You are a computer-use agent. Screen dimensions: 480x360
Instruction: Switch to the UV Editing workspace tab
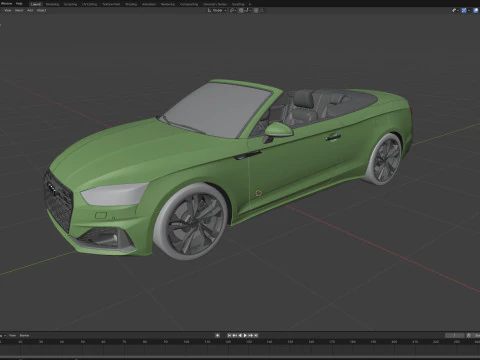pos(89,4)
